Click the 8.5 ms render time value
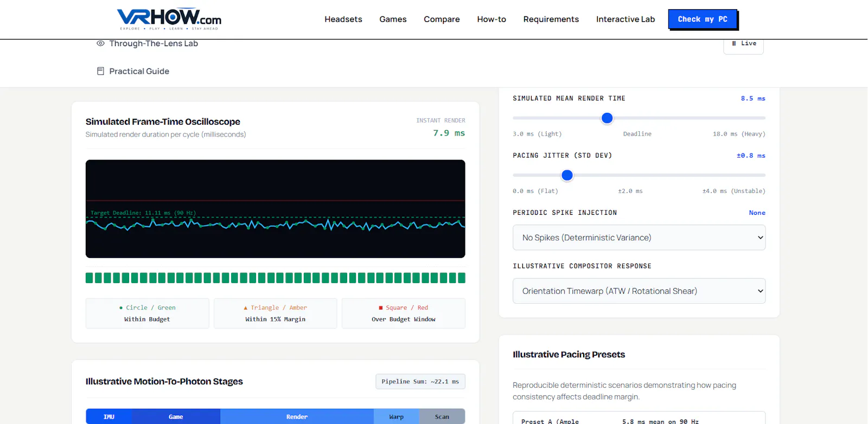The width and height of the screenshot is (868, 424). click(x=753, y=99)
